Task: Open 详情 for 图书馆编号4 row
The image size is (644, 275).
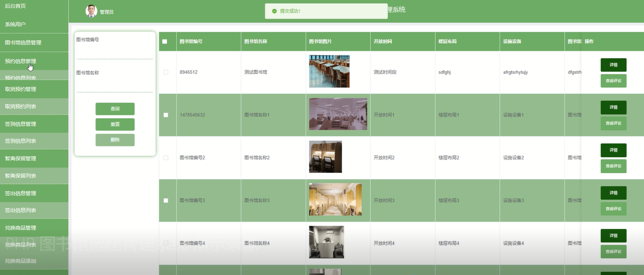Action: click(613, 235)
